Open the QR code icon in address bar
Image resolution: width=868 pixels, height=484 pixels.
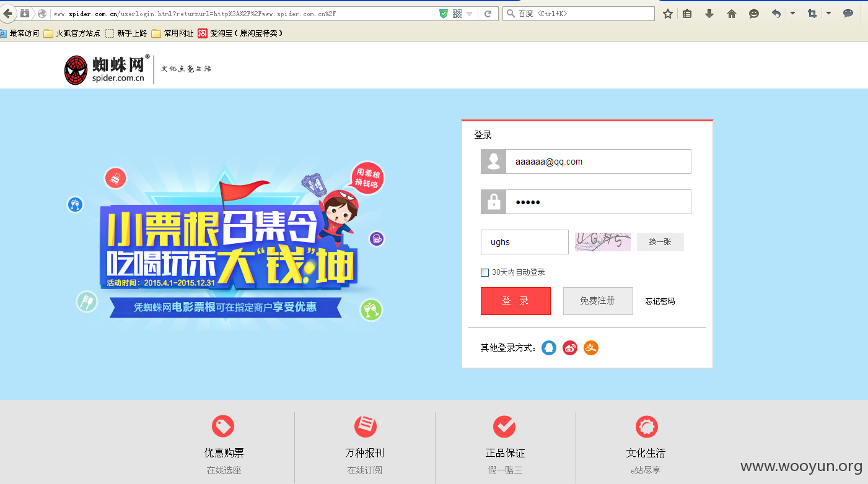pyautogui.click(x=457, y=14)
